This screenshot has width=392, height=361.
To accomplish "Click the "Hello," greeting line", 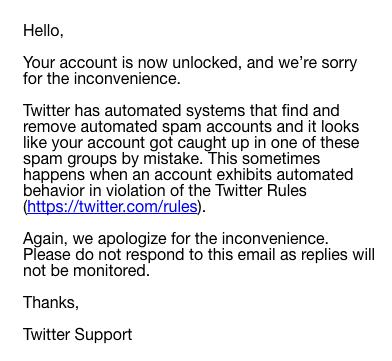I will 43,31.
